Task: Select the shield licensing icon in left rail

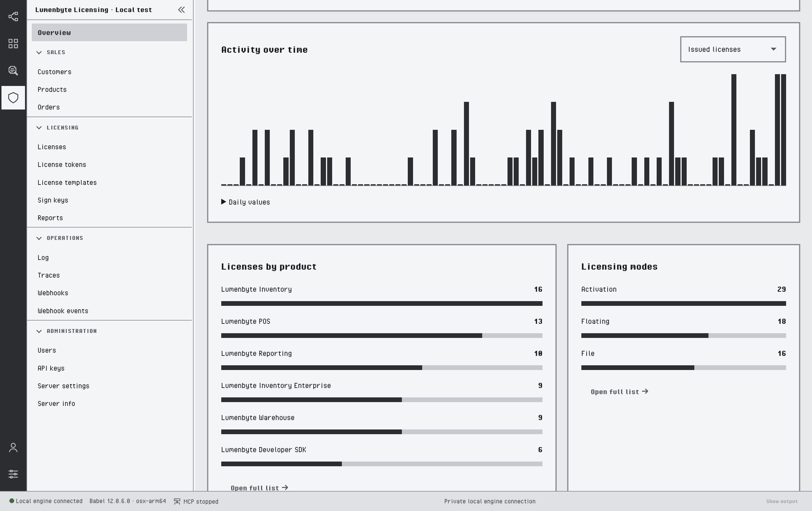Action: (x=13, y=98)
